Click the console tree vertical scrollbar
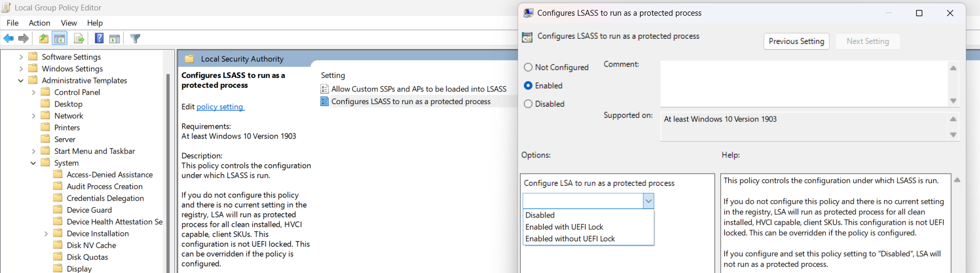This screenshot has width=980, height=273. 168,173
